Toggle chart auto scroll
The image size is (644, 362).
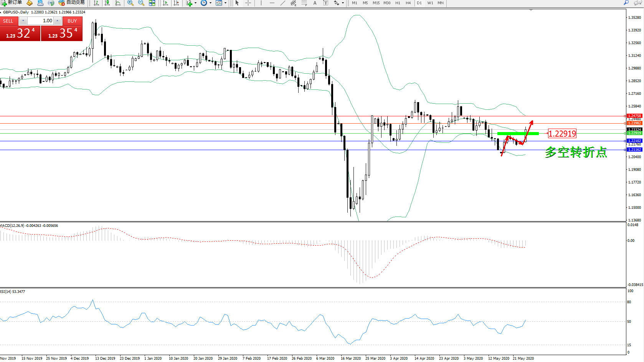165,3
